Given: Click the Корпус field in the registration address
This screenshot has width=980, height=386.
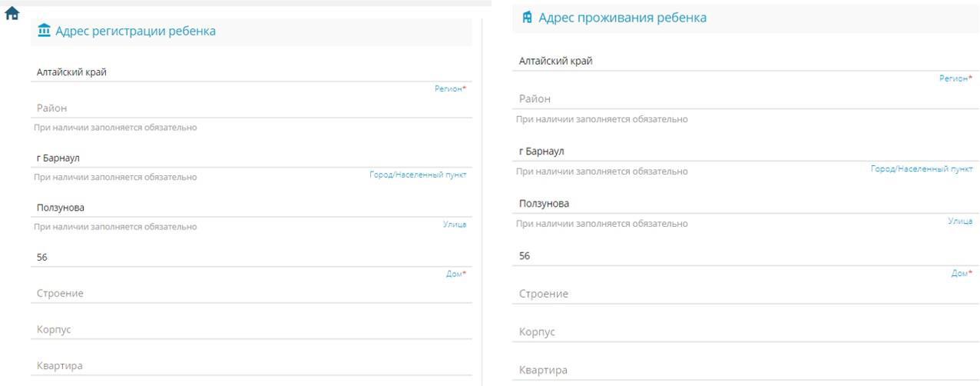Looking at the screenshot, I should [251, 330].
